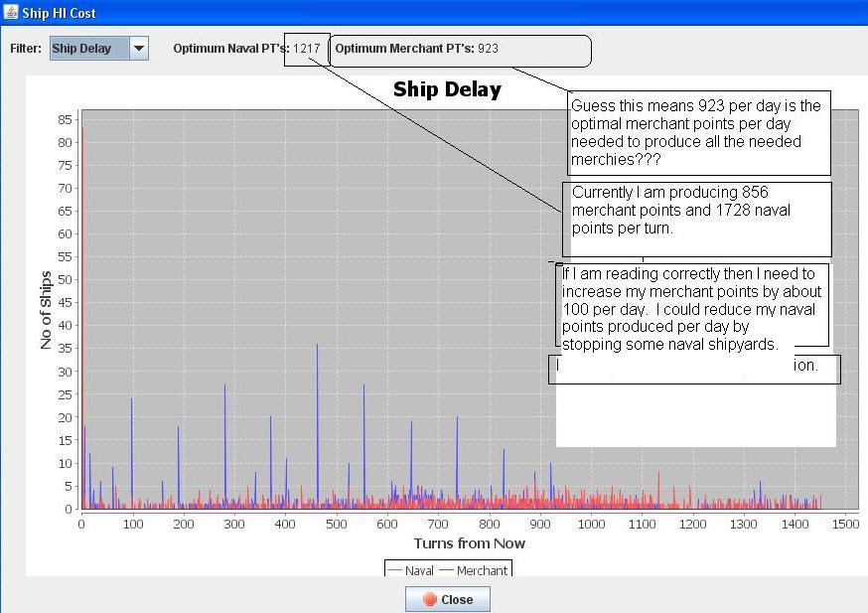Click the x-axis tick label 1500
This screenshot has width=868, height=613.
pos(846,524)
